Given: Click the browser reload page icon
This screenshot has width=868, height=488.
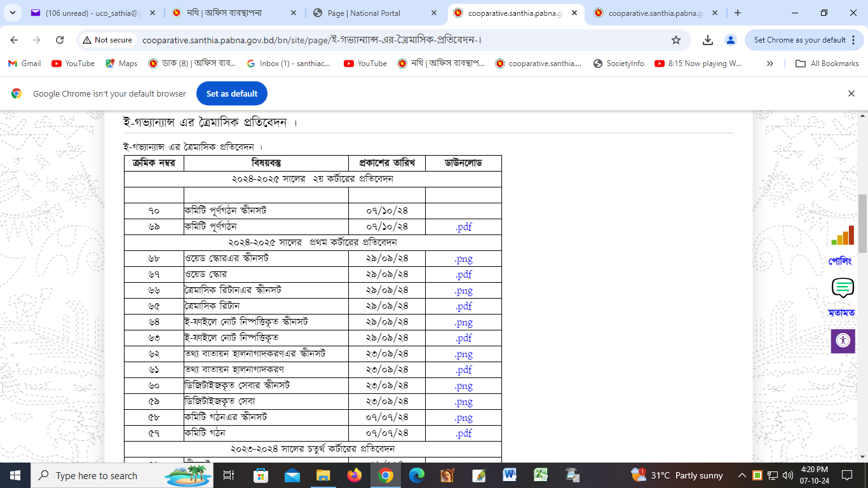Looking at the screenshot, I should pos(60,40).
